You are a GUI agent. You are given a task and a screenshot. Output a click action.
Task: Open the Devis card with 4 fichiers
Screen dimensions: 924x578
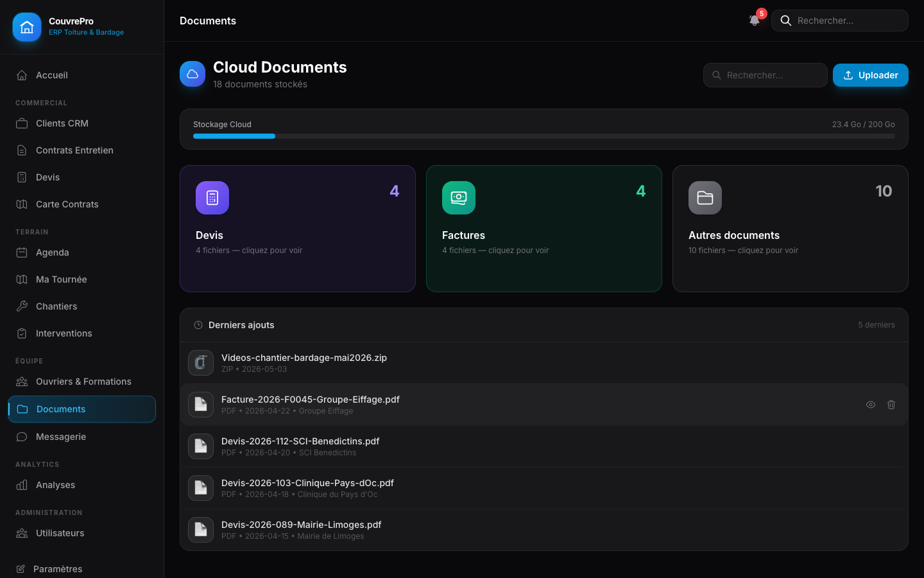coord(298,229)
